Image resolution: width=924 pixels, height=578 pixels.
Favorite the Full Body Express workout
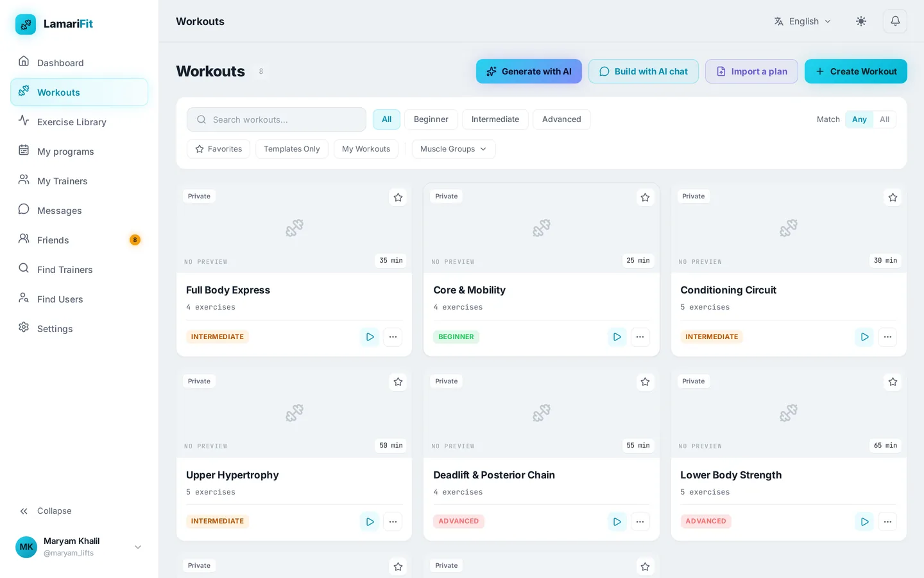398,197
